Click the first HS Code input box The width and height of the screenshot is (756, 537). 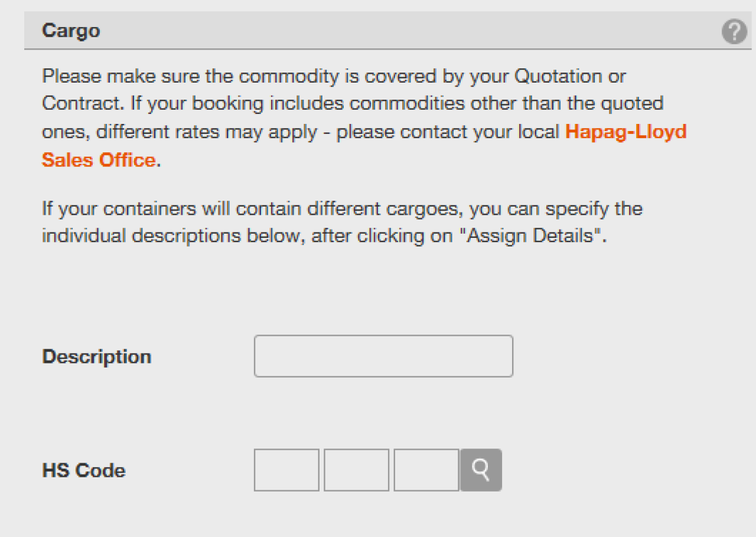tap(286, 470)
